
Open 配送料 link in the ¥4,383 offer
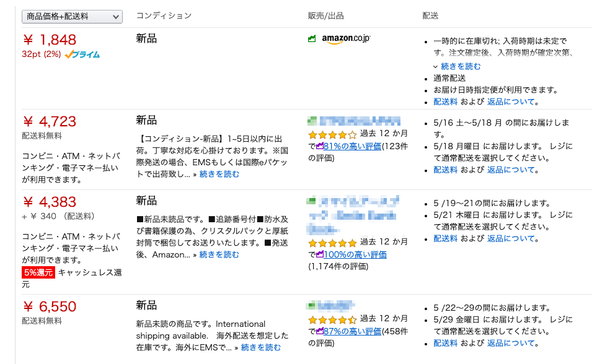pos(445,238)
